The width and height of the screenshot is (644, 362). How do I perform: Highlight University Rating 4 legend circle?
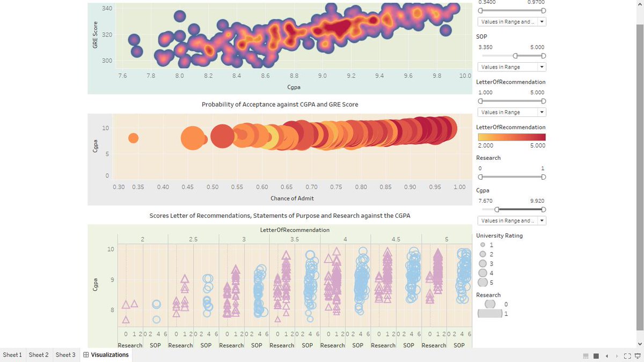coord(482,273)
